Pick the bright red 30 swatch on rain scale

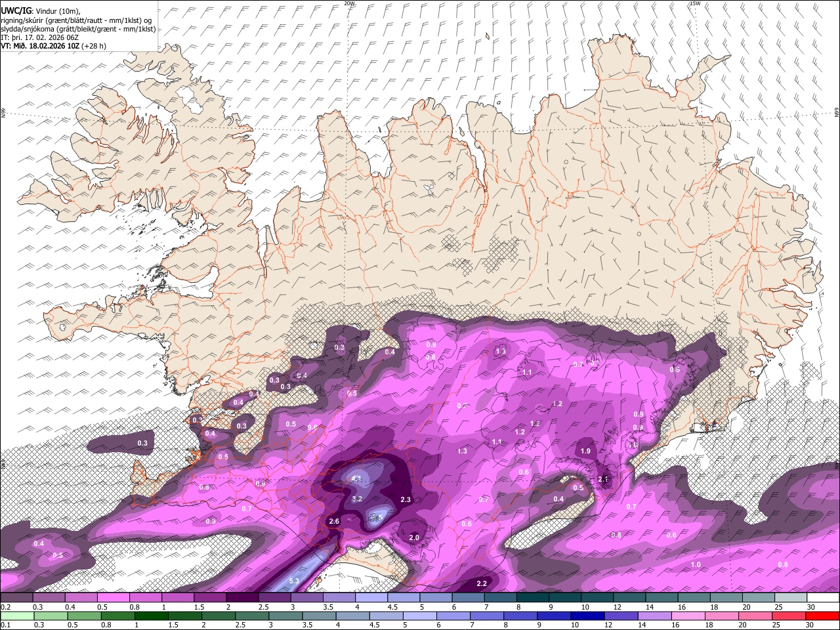(822, 616)
